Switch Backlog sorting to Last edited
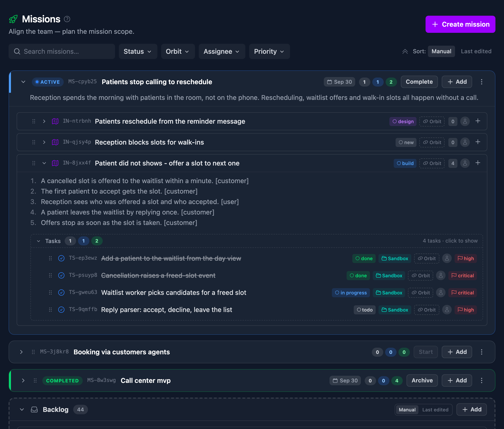The width and height of the screenshot is (504, 429). click(x=435, y=409)
